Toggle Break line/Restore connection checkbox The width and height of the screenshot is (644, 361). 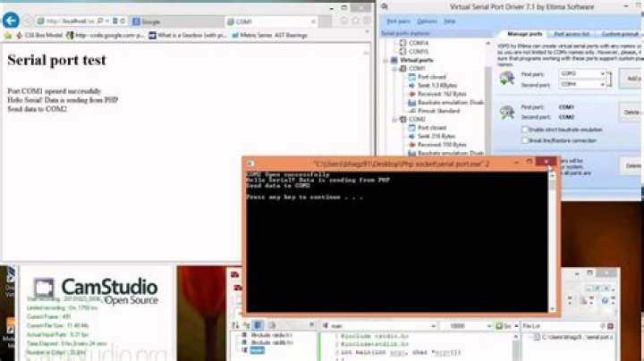point(524,140)
